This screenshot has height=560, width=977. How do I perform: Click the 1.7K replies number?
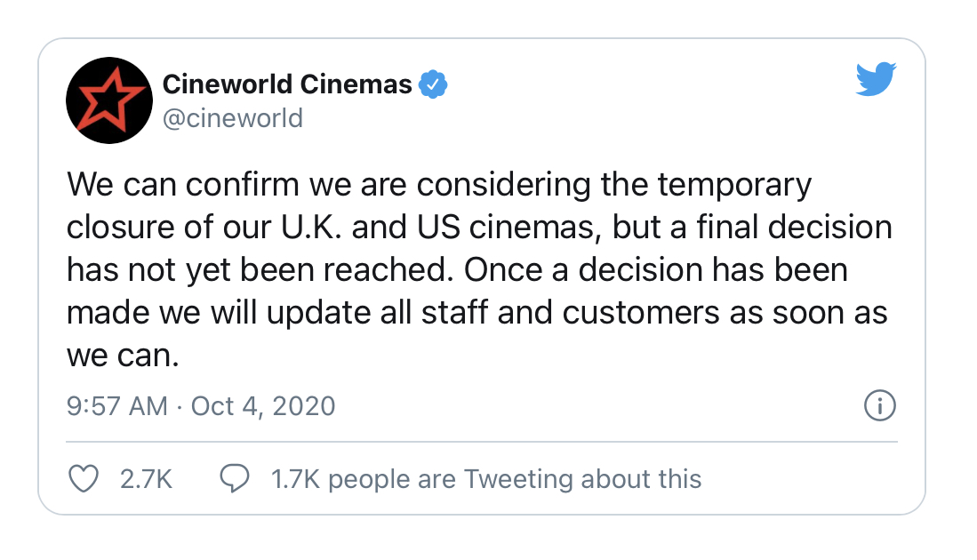(x=295, y=479)
